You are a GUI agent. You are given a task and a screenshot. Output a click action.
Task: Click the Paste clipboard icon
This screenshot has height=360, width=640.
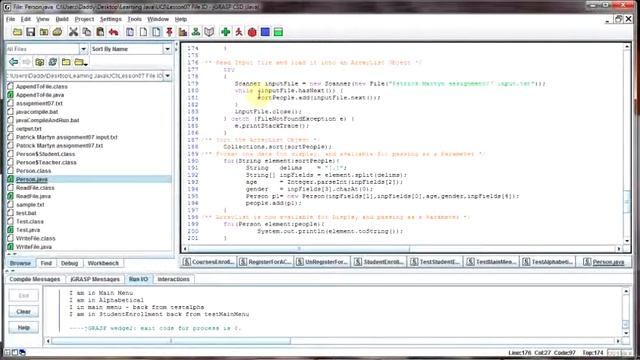click(100, 32)
